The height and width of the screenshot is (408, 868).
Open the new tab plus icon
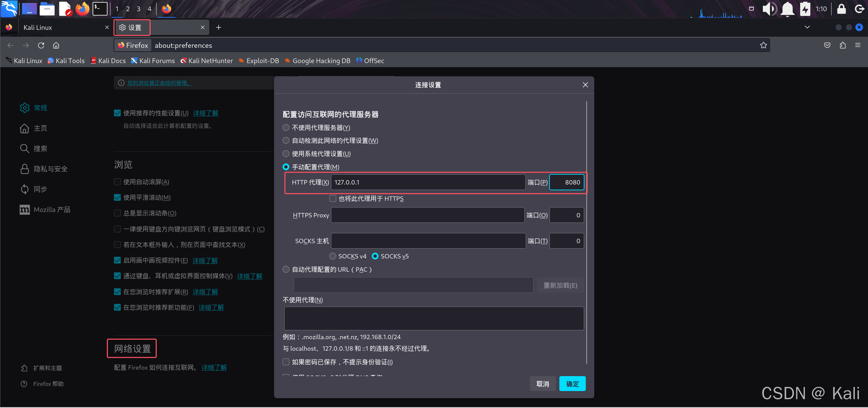coord(218,27)
